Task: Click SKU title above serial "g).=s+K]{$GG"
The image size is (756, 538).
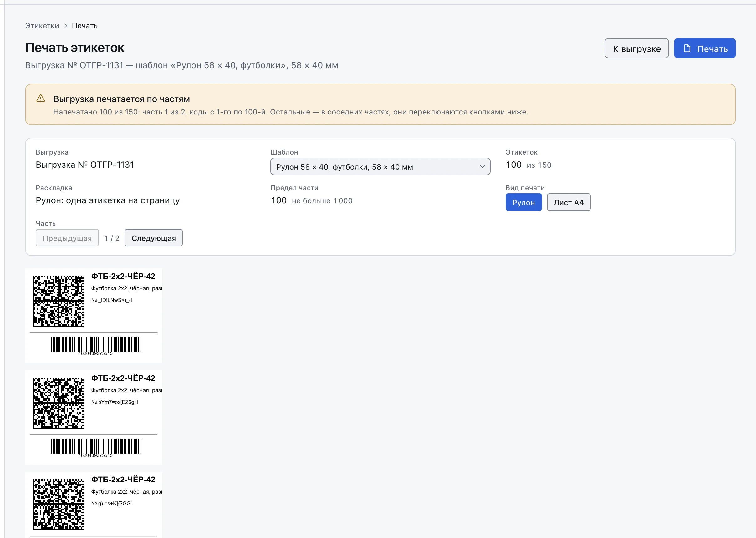Action: [123, 480]
